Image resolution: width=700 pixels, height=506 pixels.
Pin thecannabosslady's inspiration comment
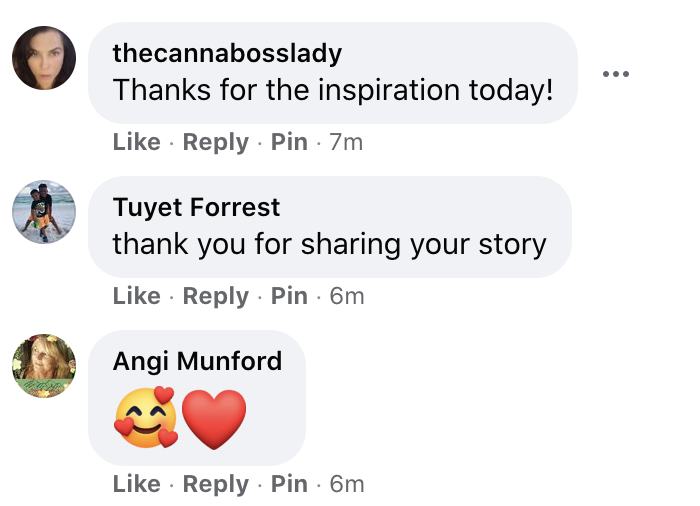[x=289, y=142]
